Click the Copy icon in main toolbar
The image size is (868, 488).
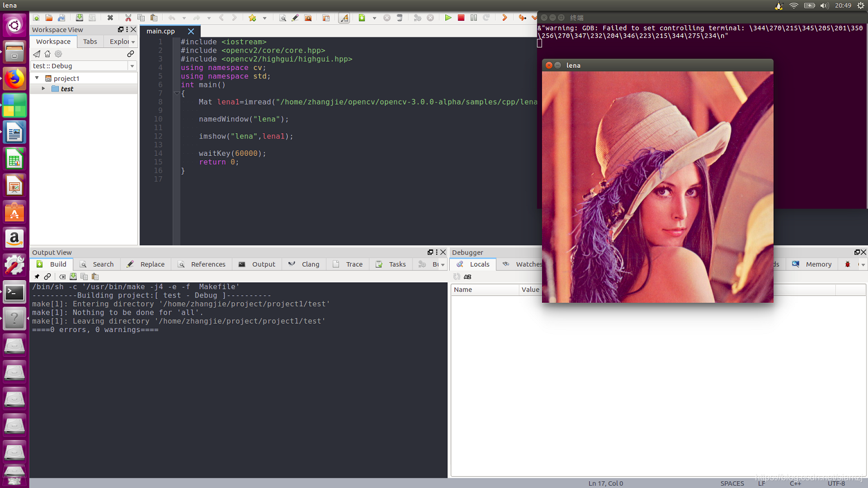click(141, 18)
